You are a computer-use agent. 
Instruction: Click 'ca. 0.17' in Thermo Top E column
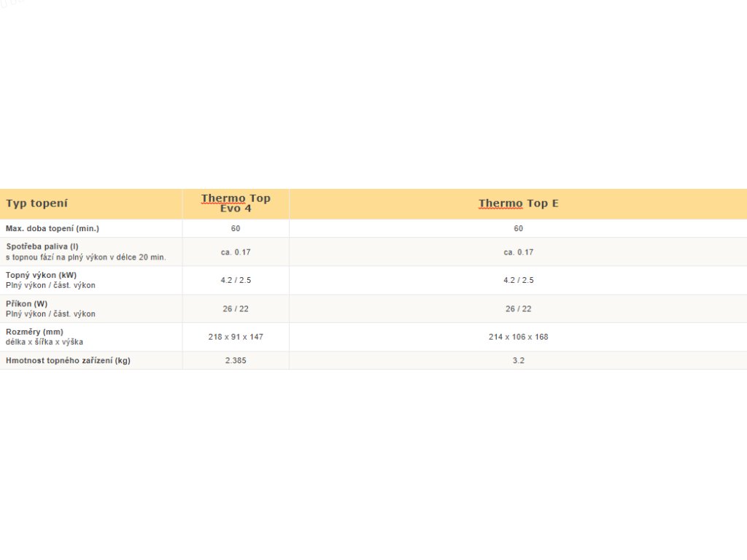coord(519,252)
